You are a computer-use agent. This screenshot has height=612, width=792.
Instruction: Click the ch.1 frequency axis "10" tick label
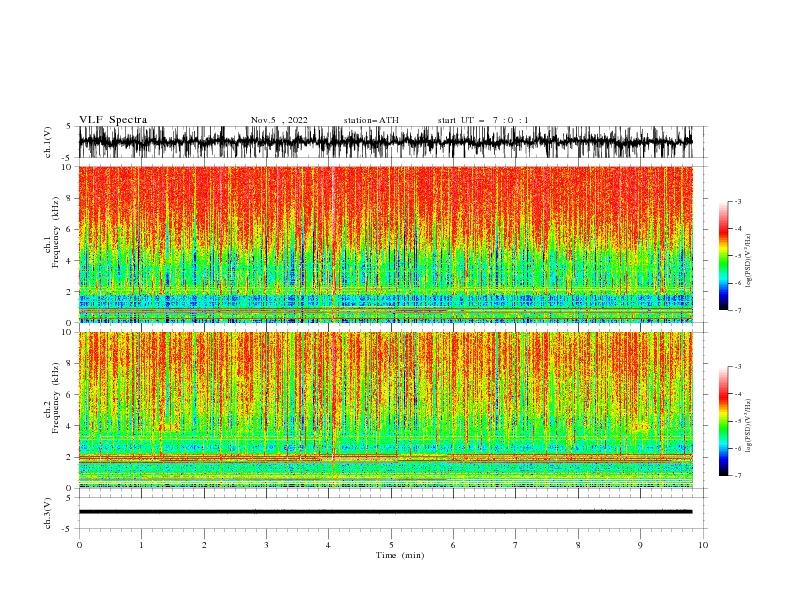66,167
